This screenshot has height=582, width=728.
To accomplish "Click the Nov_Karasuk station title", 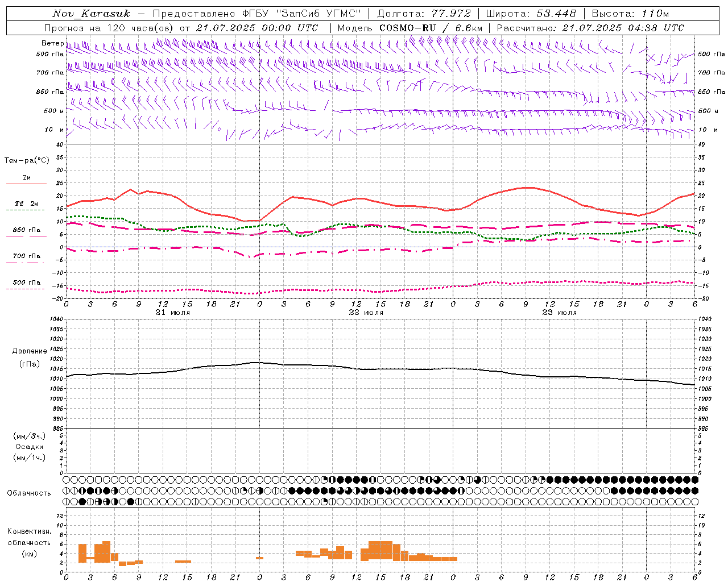I will coord(92,14).
